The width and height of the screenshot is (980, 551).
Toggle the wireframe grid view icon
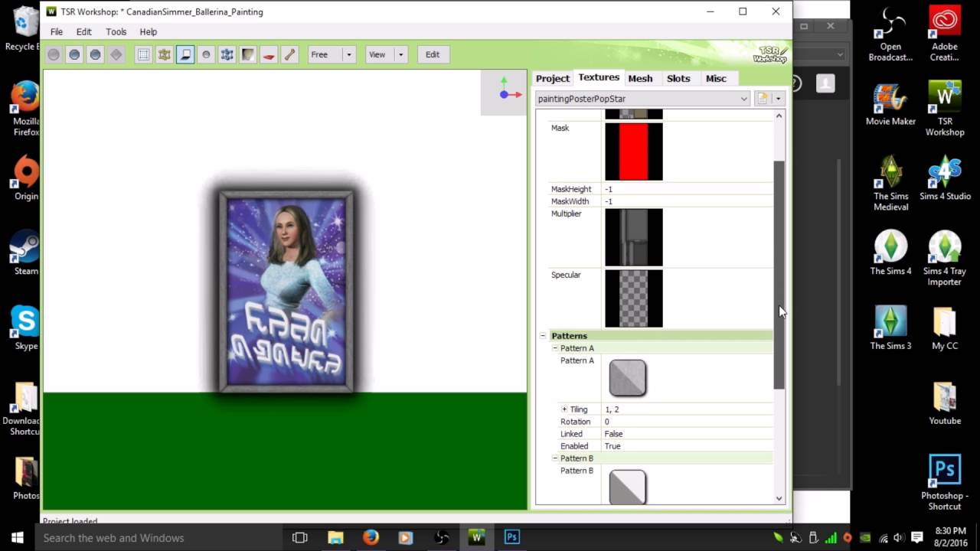pyautogui.click(x=143, y=54)
